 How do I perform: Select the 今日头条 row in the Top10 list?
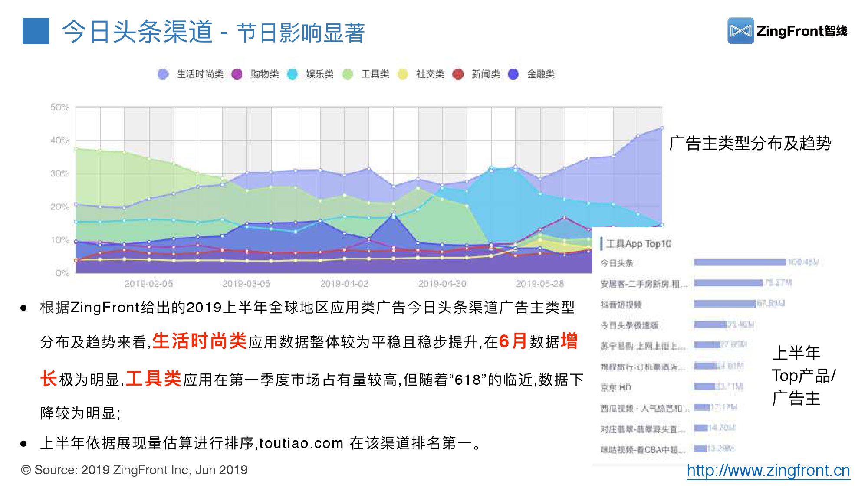(710, 263)
